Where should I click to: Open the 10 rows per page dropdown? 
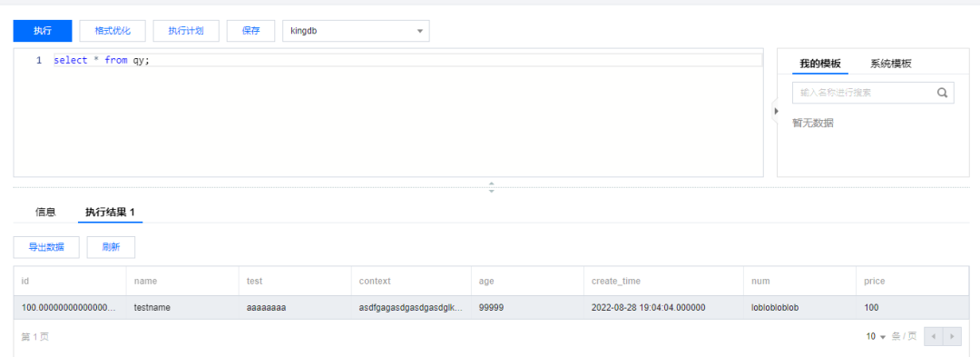pyautogui.click(x=876, y=336)
